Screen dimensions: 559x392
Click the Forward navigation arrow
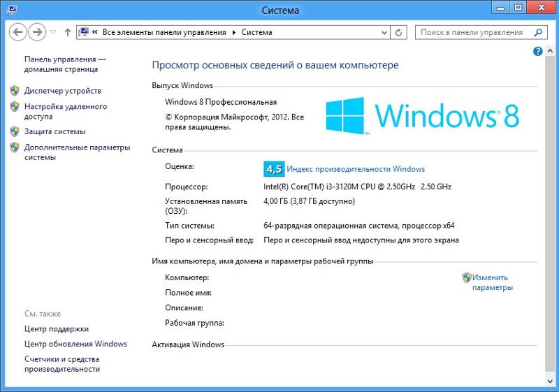[37, 32]
